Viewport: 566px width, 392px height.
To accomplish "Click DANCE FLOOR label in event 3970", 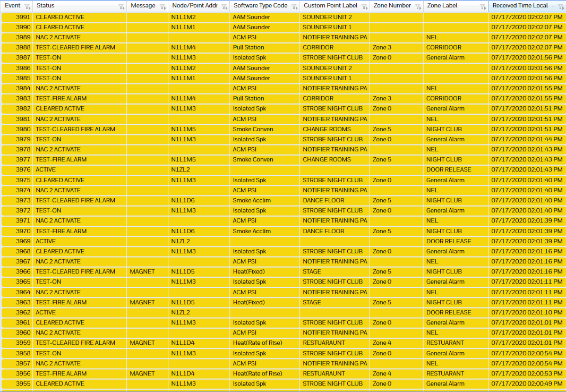I will [323, 231].
